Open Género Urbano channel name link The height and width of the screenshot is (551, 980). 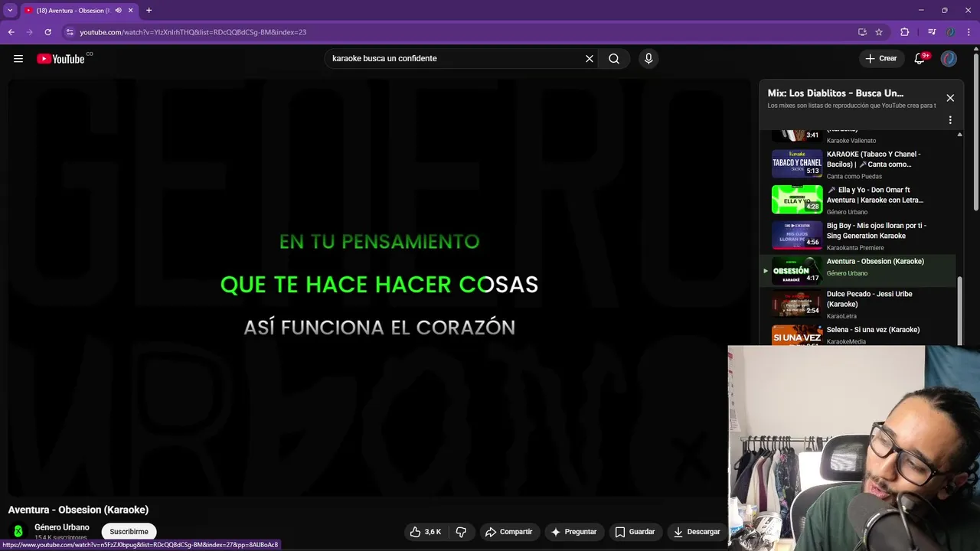pos(62,527)
